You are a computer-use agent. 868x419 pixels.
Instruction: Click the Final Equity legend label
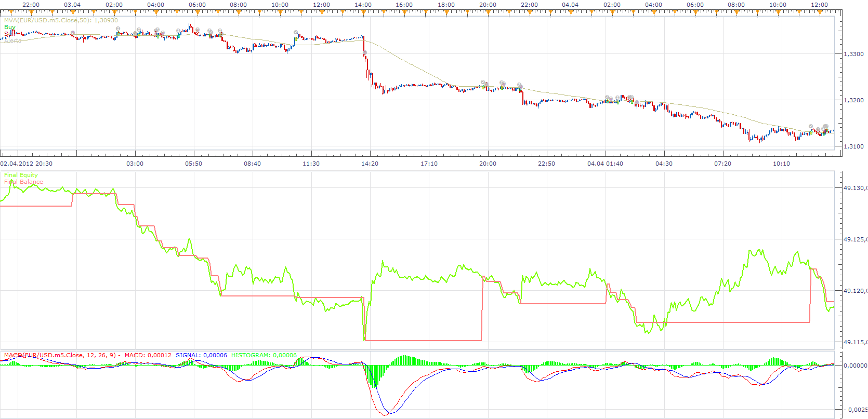[x=21, y=175]
